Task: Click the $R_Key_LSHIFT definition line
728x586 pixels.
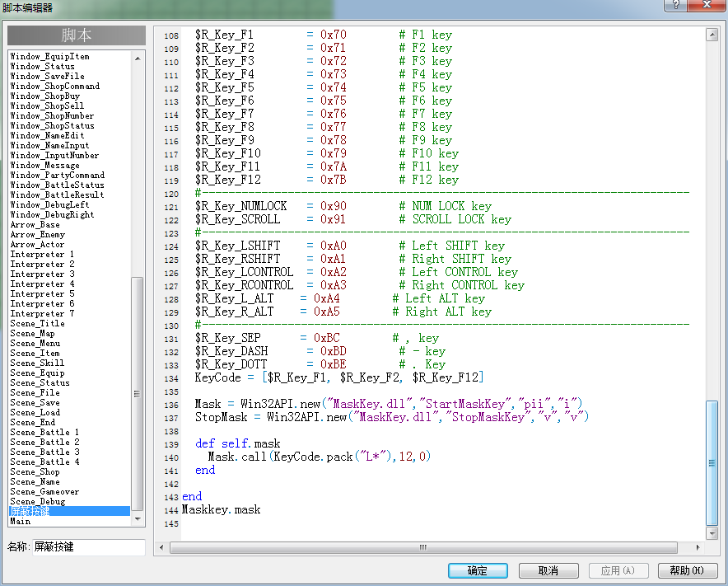Action: point(350,246)
